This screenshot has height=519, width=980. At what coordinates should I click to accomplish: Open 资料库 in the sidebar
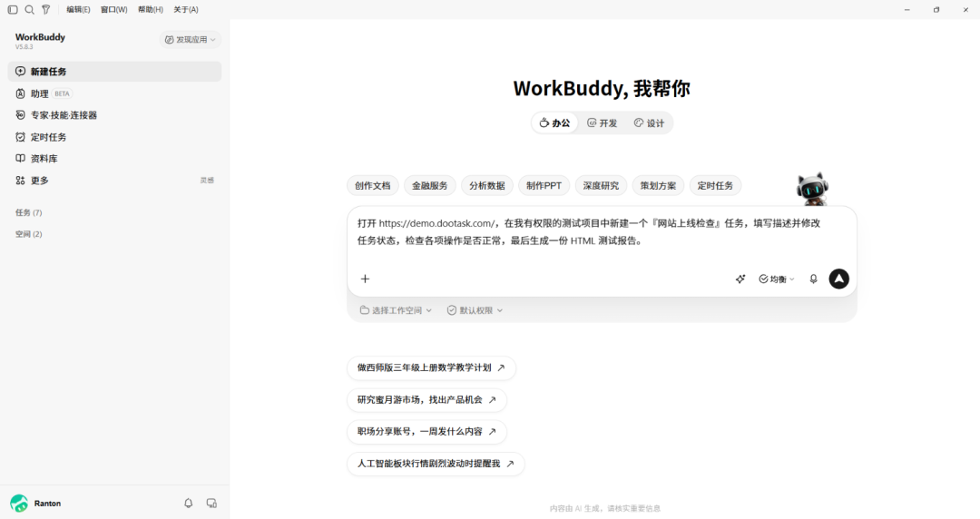pyautogui.click(x=114, y=158)
